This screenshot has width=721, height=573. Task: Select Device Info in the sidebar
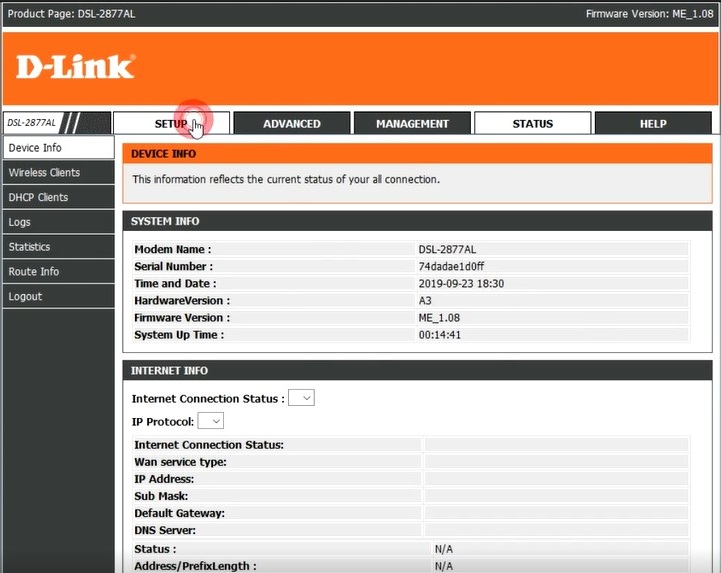coord(58,148)
